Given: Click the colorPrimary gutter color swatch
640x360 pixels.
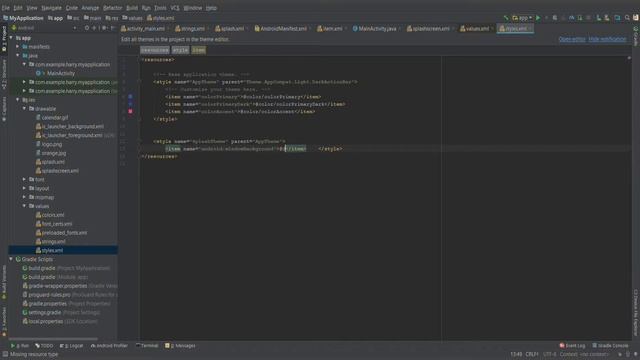Looking at the screenshot, I should [x=130, y=97].
